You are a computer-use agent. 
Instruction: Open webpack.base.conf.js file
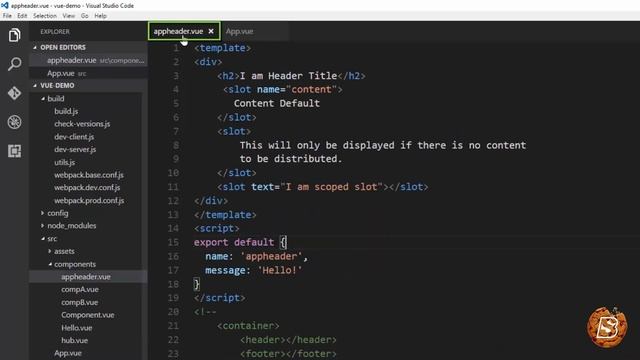(89, 175)
